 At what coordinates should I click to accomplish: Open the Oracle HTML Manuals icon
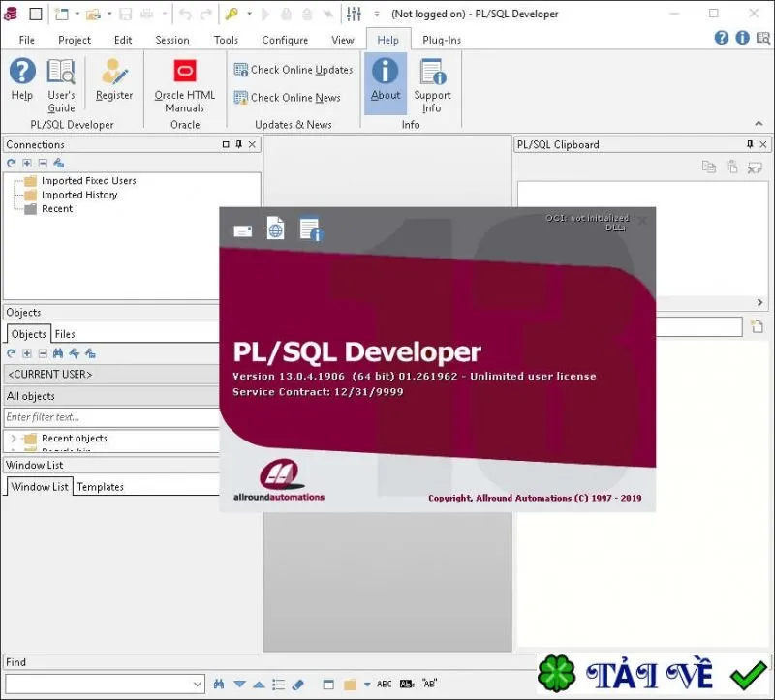pos(185,71)
